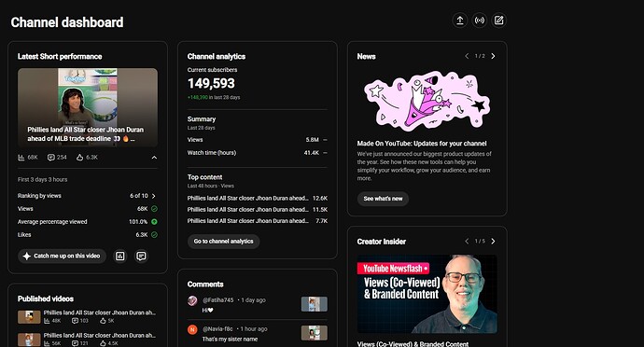Click the likes thumbs-up icon showing 6.3K
Screen dimensions: 644x347
pos(79,158)
